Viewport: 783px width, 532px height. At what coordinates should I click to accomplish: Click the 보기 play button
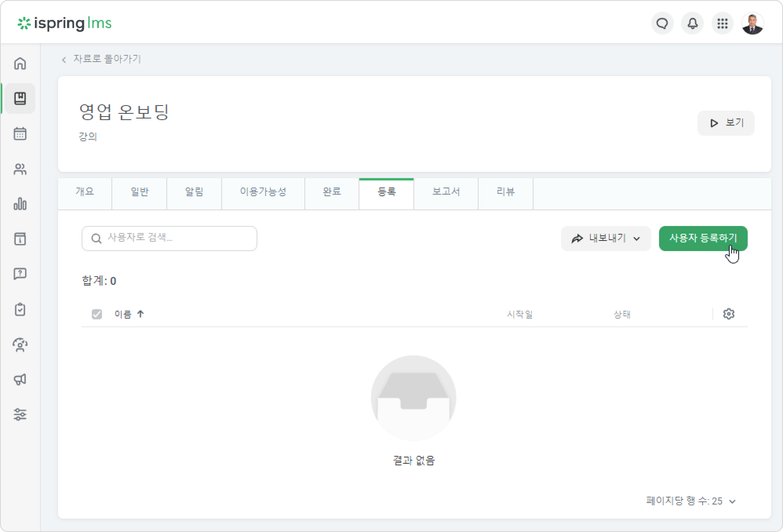tap(726, 123)
